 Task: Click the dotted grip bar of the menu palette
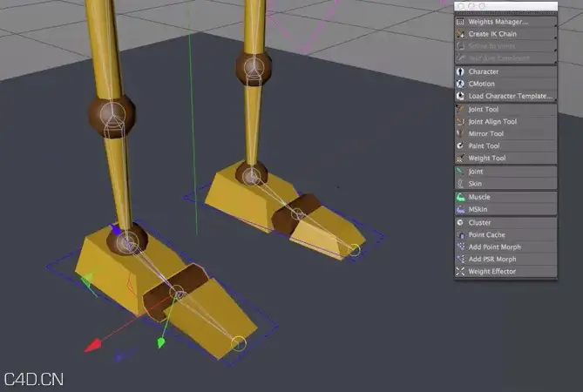tap(505, 13)
